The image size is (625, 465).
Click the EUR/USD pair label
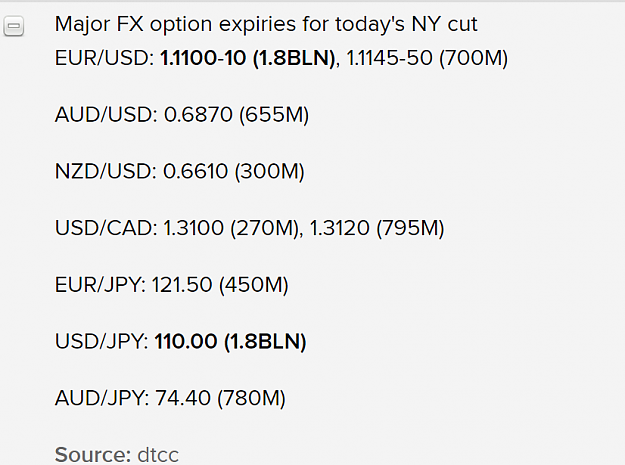click(x=104, y=58)
